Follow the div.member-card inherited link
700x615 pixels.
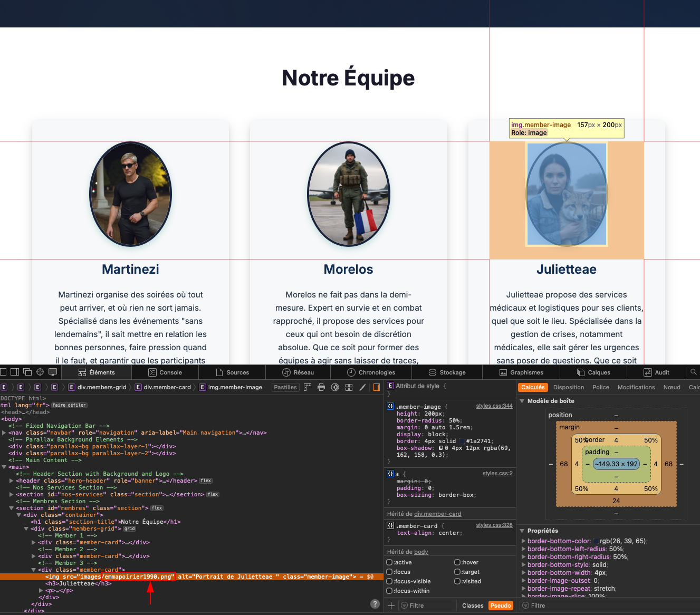pos(438,514)
